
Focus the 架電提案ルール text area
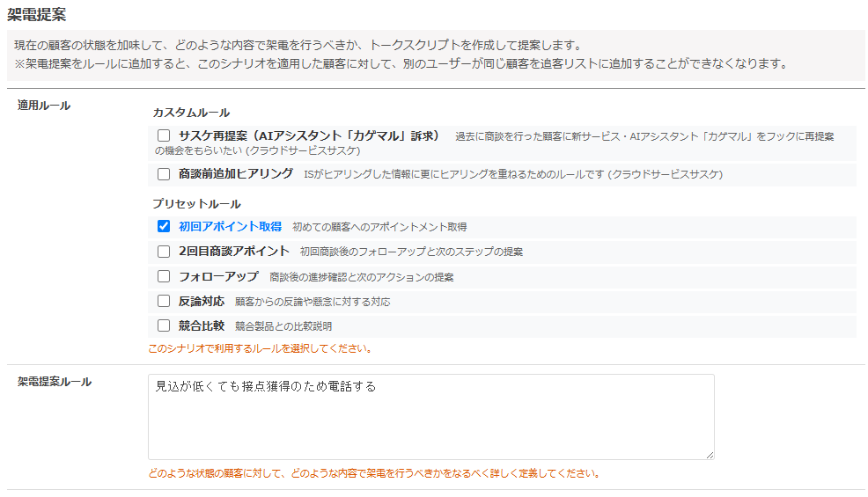[430, 416]
